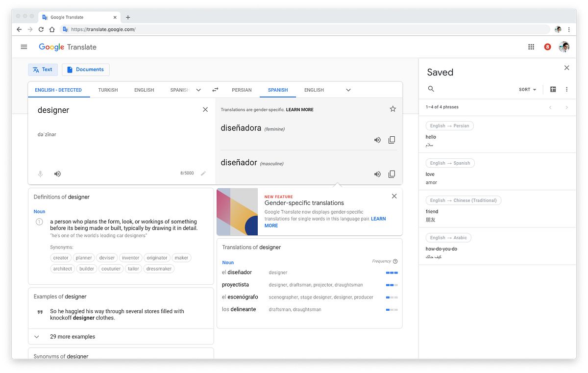Click the translation 'proyectista'
Screen dimensions: 588x373
click(x=235, y=285)
